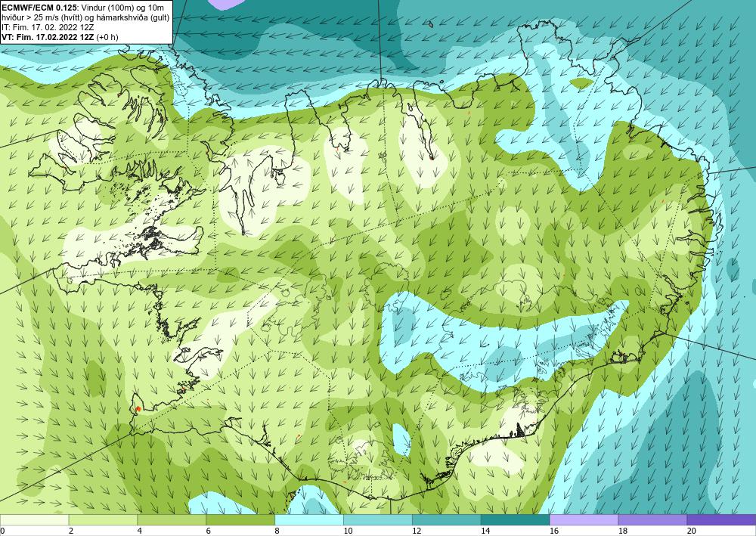This screenshot has width=756, height=536.
Task: Click the dark teal 14–16 m/s legend swatch
Action: pos(515,520)
